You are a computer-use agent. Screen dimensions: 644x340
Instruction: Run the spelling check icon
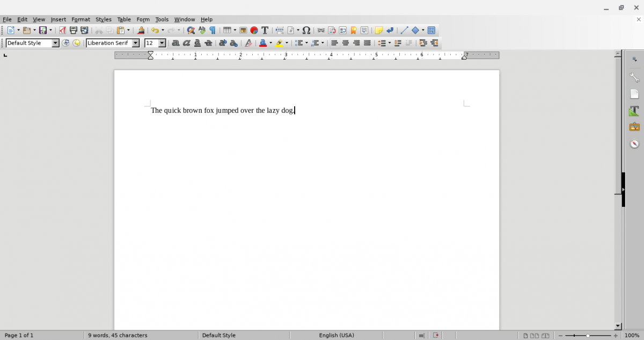coord(202,31)
